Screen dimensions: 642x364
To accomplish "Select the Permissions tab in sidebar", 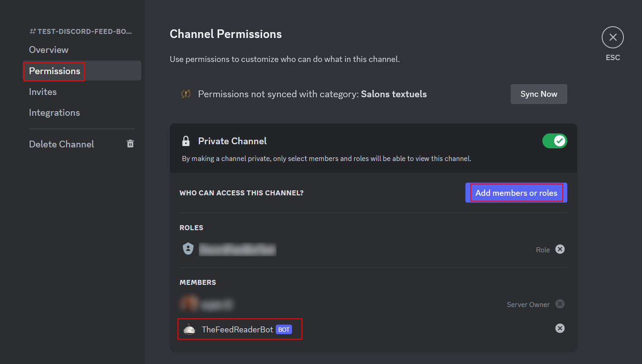I will tap(55, 71).
